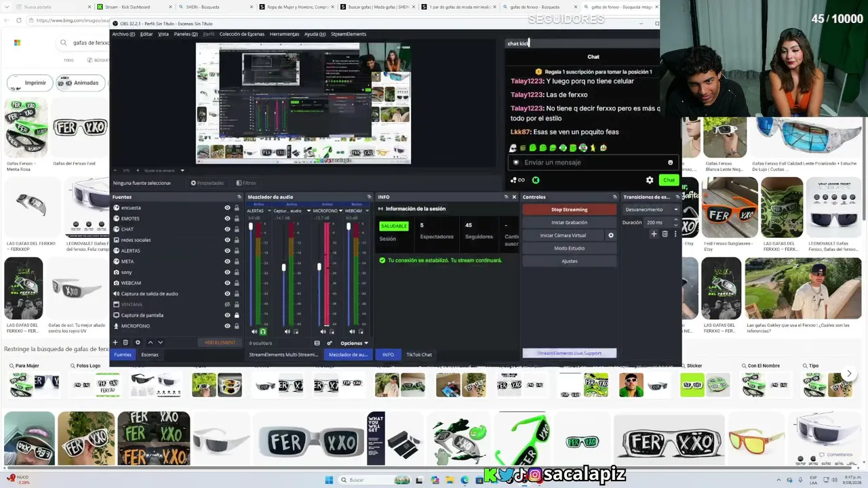This screenshot has width=868, height=488.
Task: Move selected source up
Action: pyautogui.click(x=151, y=342)
